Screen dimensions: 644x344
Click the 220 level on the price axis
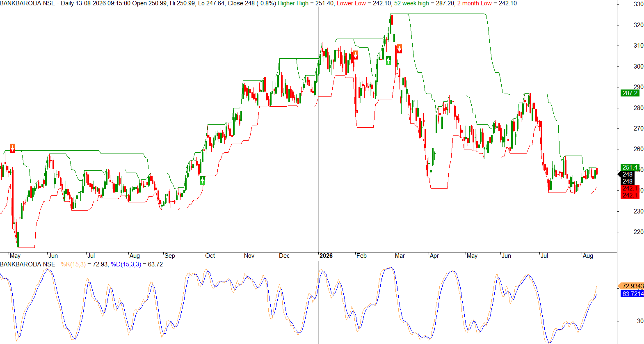pos(639,232)
